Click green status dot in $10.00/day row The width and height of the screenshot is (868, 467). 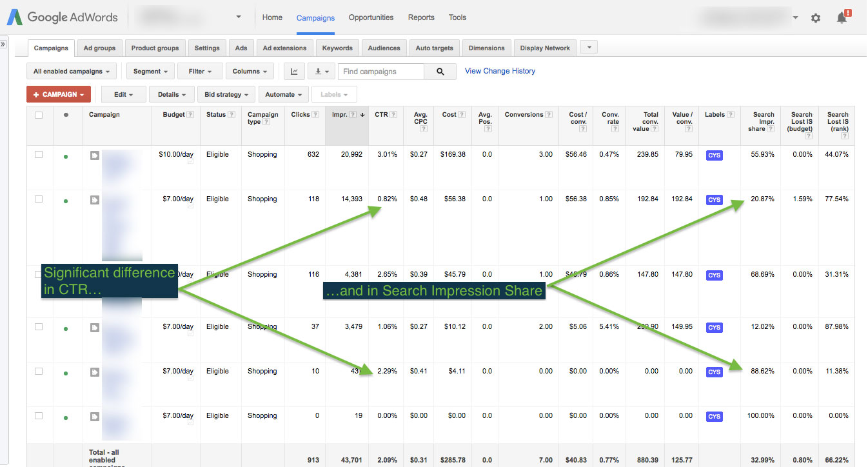[65, 157]
